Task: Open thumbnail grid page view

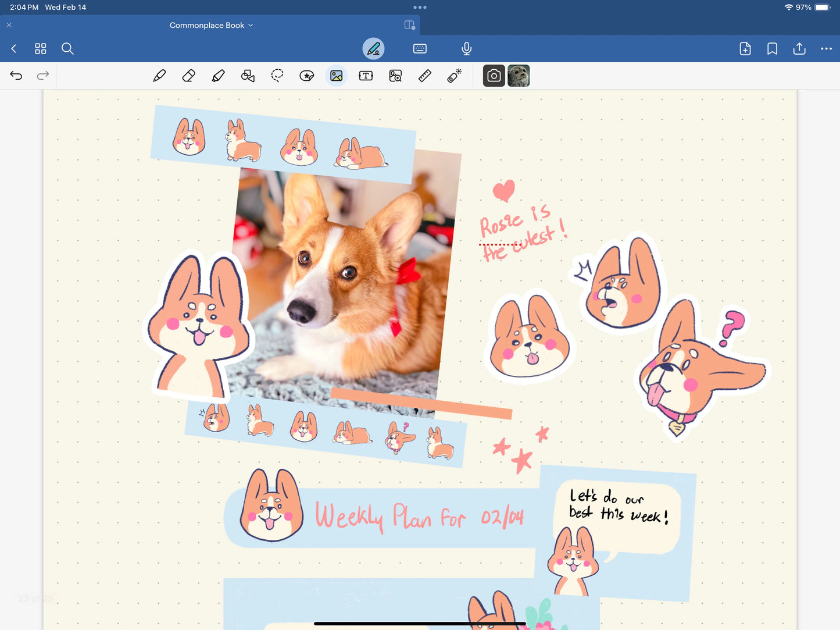Action: [40, 49]
